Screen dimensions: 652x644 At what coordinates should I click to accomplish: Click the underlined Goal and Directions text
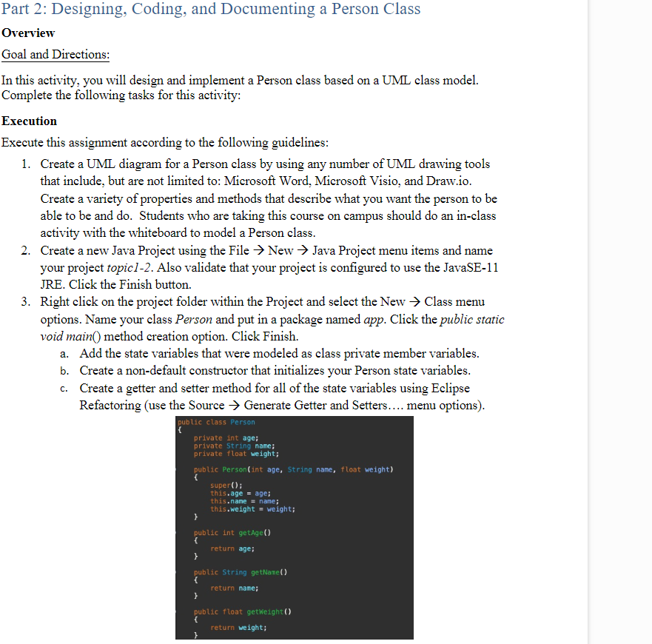(x=55, y=55)
